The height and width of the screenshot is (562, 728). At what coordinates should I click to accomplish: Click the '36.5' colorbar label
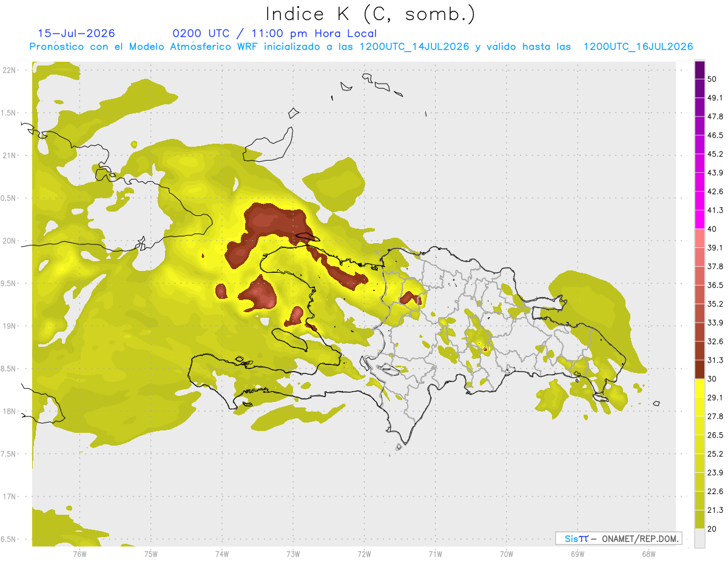click(x=715, y=285)
